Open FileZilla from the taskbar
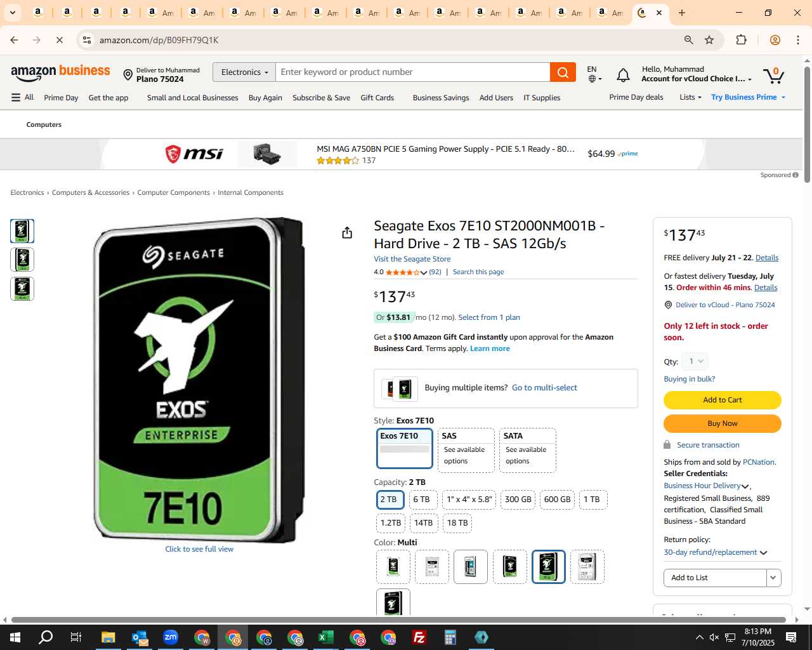 point(419,637)
